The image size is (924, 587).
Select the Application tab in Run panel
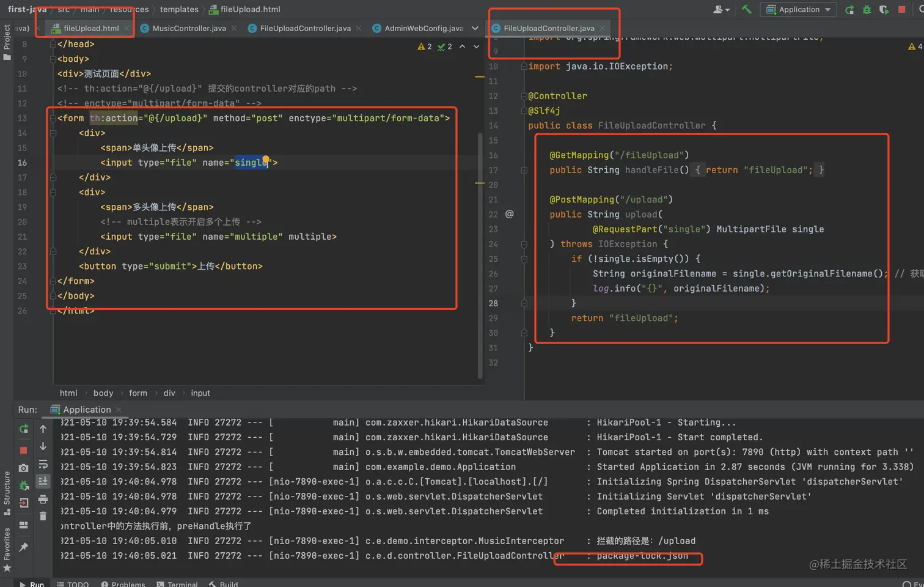pos(86,410)
